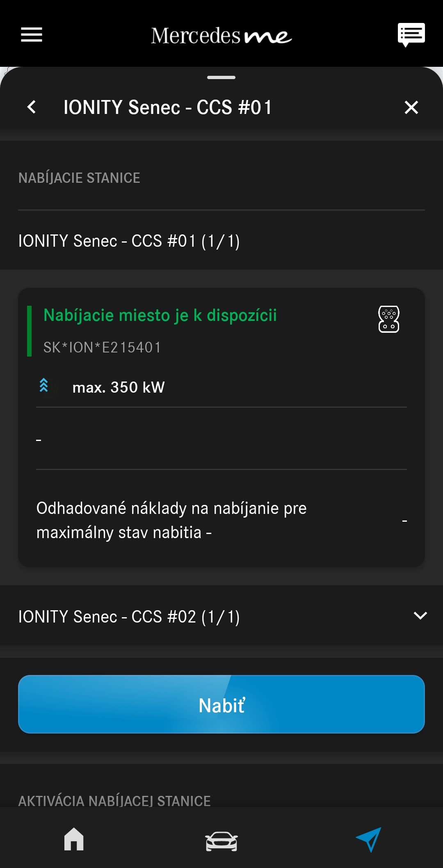Open the hamburger menu

click(x=32, y=34)
